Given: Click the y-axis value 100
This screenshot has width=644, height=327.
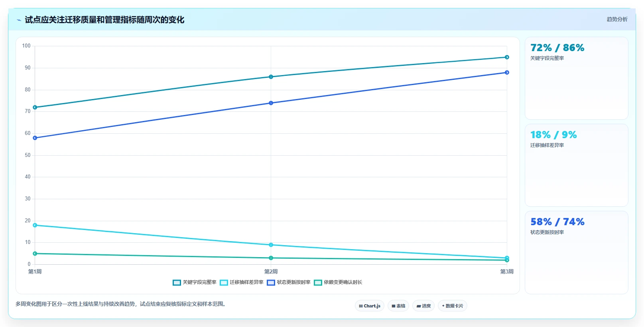Looking at the screenshot, I should [x=26, y=46].
